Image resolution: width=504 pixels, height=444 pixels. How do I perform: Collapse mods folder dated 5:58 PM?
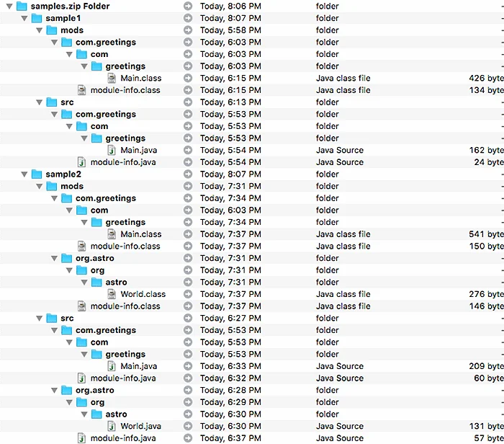pyautogui.click(x=40, y=30)
